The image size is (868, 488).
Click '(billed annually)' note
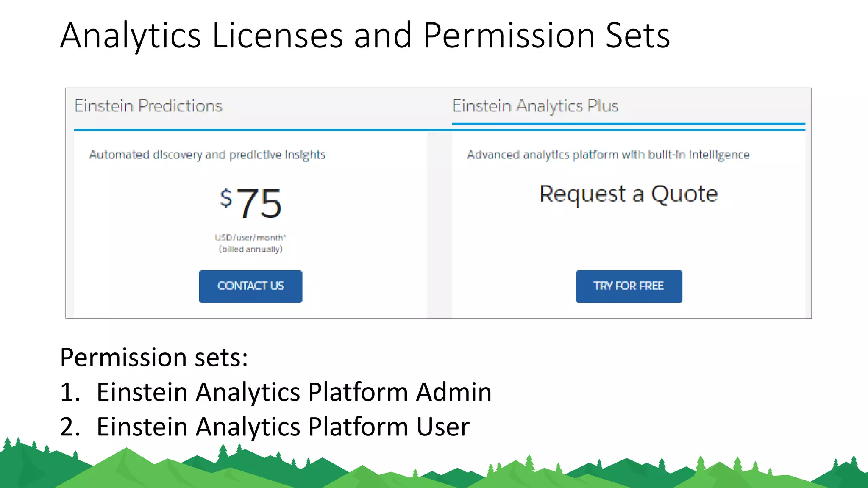tap(250, 249)
